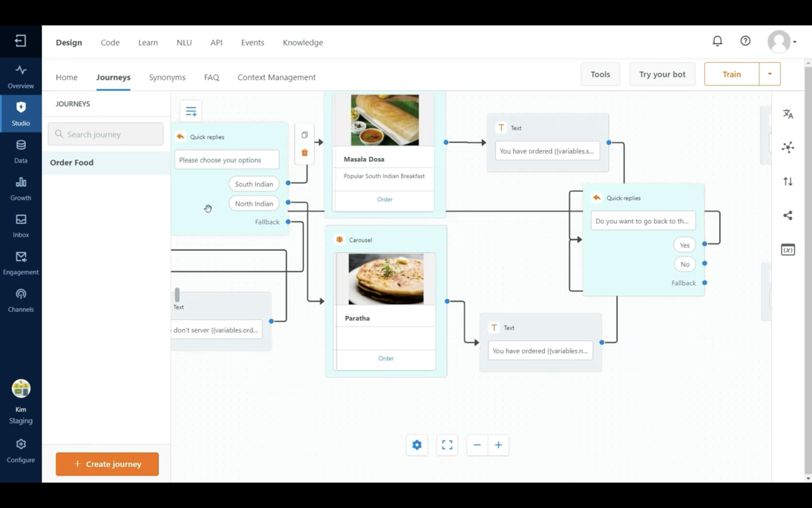The height and width of the screenshot is (508, 812).
Task: Click 'Do you want to go back' text field
Action: [643, 221]
